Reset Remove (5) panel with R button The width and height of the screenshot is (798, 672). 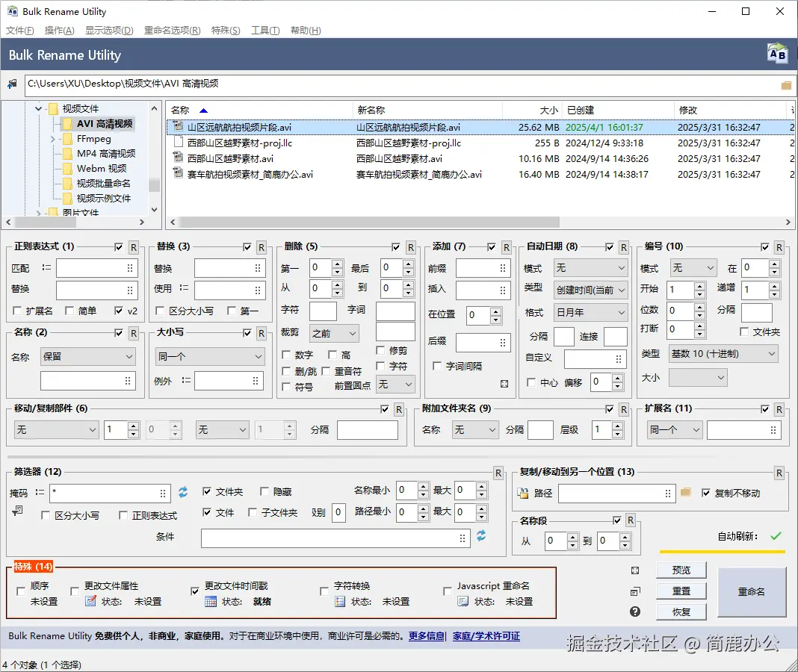(x=411, y=247)
